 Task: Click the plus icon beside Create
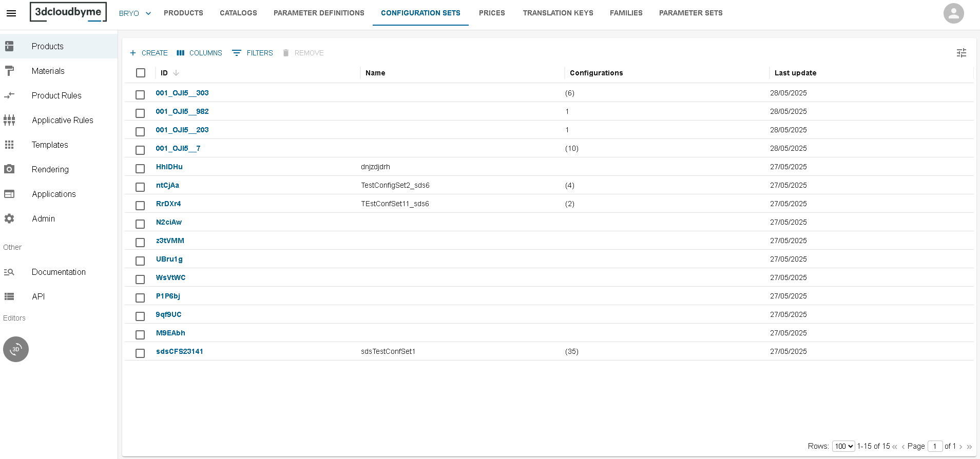[133, 53]
